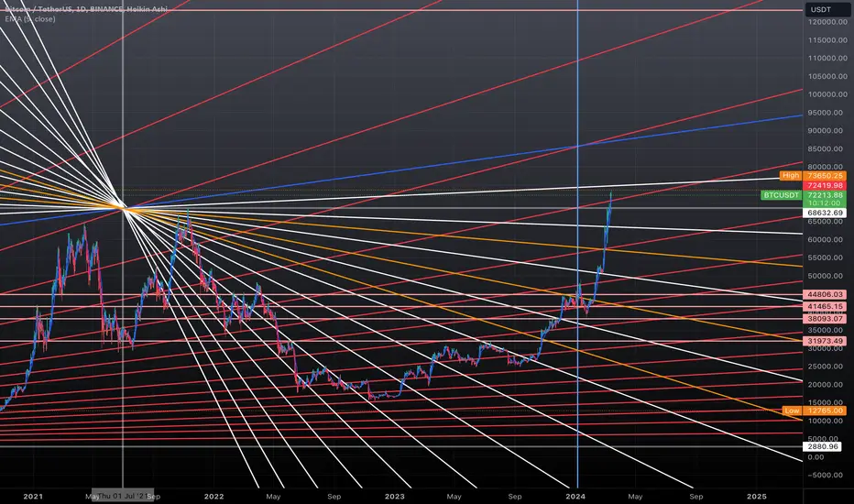
Task: Click the red price label 72419.98
Action: coord(825,186)
